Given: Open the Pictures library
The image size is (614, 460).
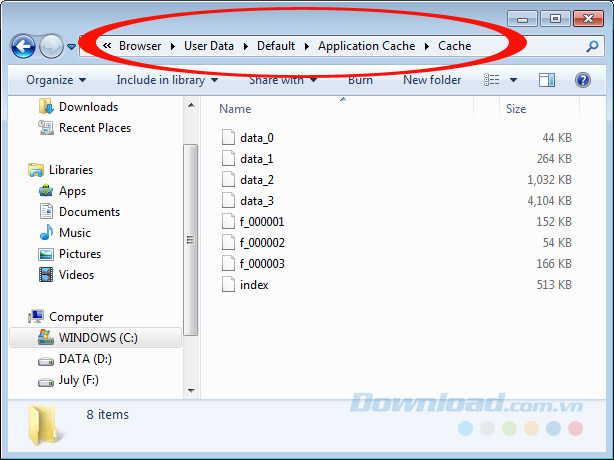Looking at the screenshot, I should click(80, 254).
